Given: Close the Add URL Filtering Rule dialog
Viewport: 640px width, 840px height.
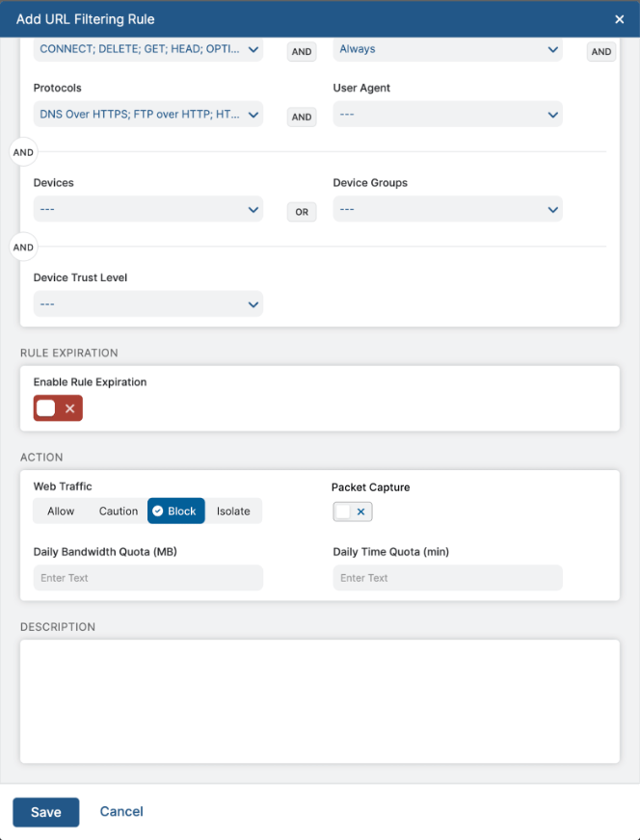Looking at the screenshot, I should 618,19.
